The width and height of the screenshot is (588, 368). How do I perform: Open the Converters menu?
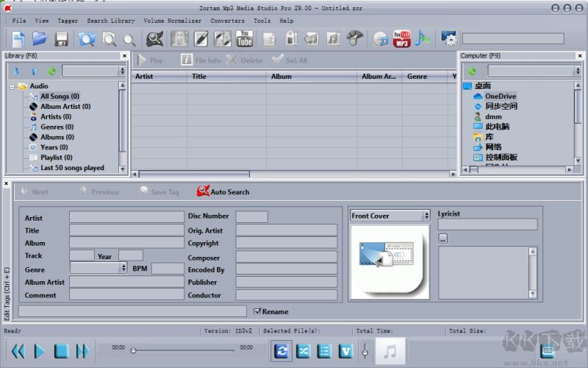coord(227,21)
